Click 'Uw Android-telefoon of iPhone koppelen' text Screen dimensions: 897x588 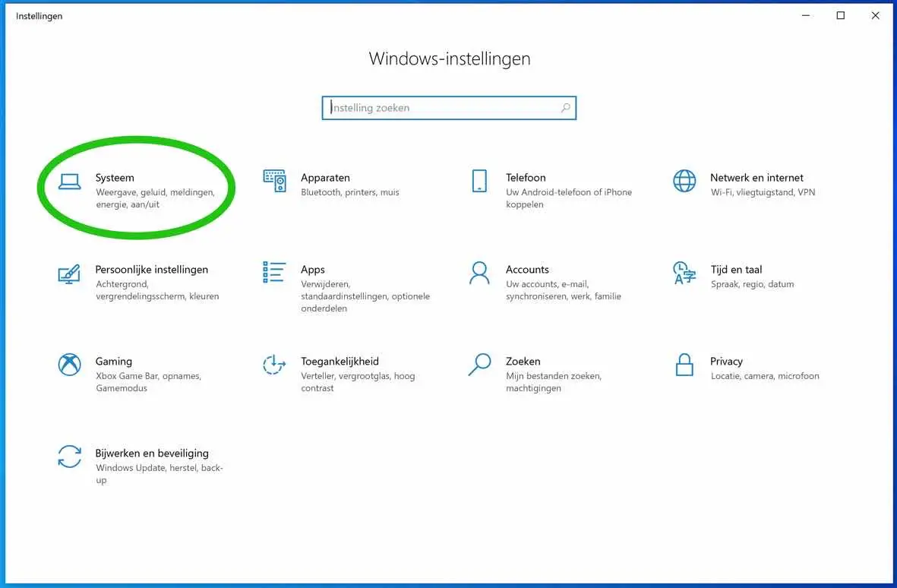point(569,198)
